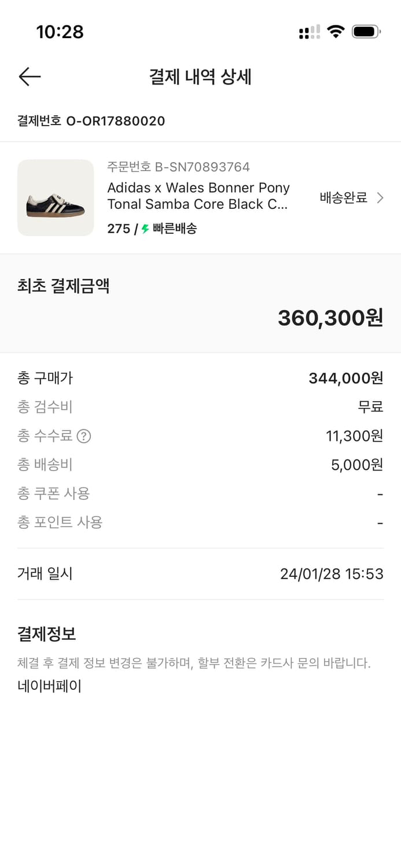Tap the back arrow to leave payment details
Viewport: 401px width, 868px height.
30,76
